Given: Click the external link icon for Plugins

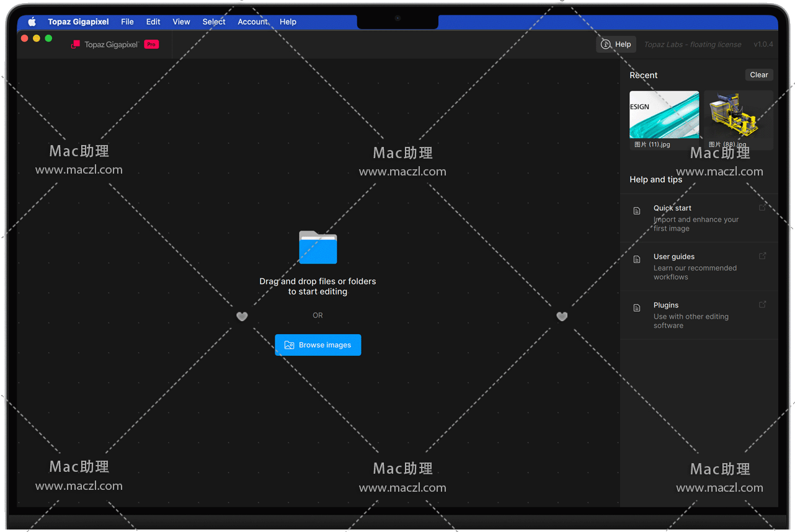Looking at the screenshot, I should tap(763, 304).
